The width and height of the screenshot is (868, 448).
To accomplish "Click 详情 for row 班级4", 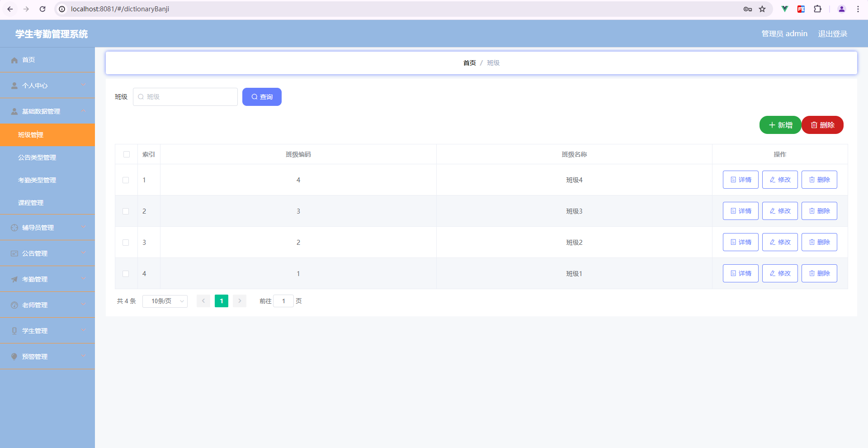I will [741, 180].
